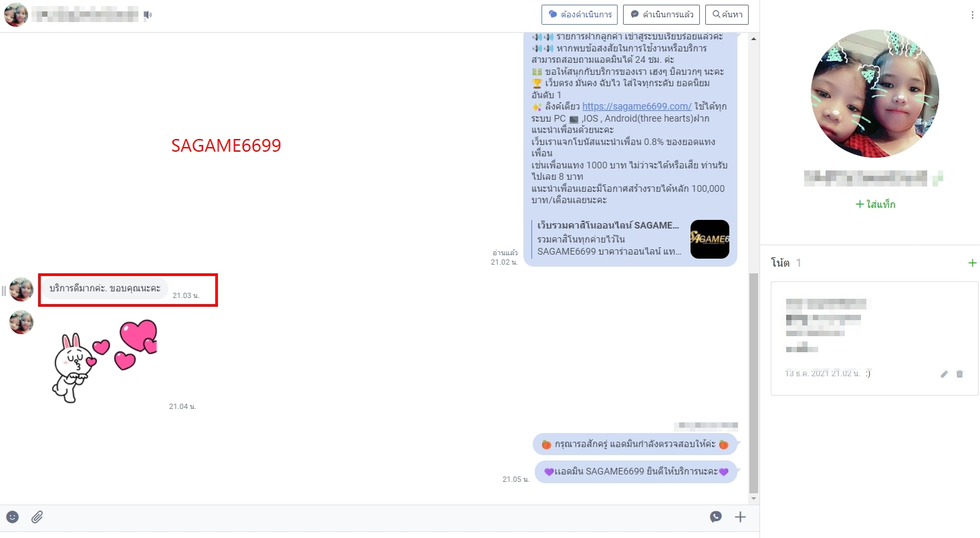This screenshot has height=538, width=980.
Task: Mark chat as ดำเนินการแล้ว
Action: 661,15
